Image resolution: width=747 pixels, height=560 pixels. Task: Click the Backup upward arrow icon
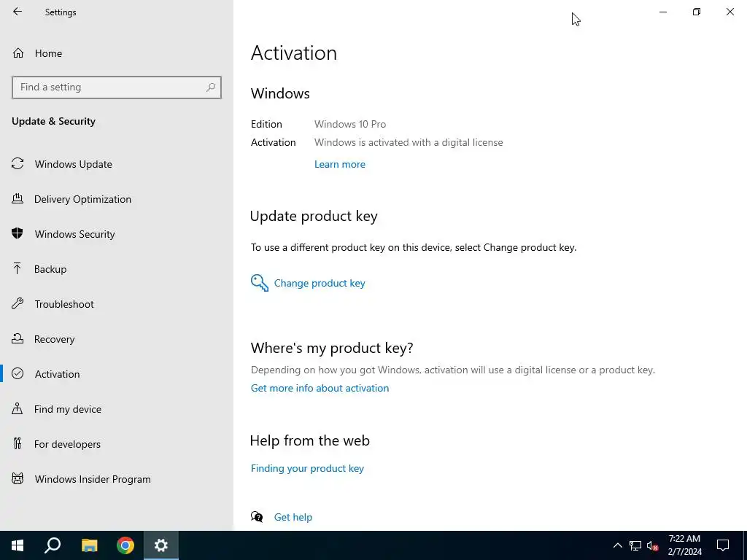(18, 268)
